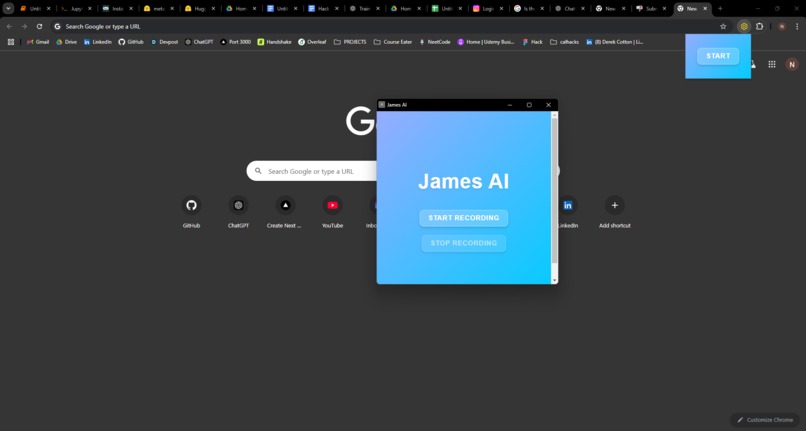Go forward to next page
Image resolution: width=806 pixels, height=431 pixels.
24,26
